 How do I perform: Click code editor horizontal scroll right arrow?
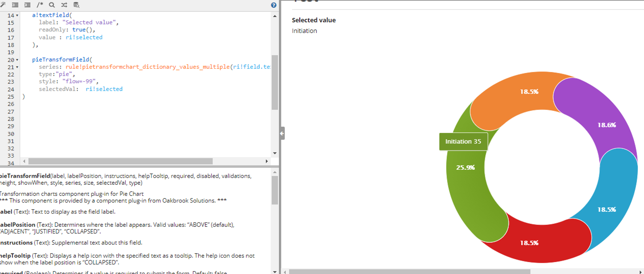(267, 161)
